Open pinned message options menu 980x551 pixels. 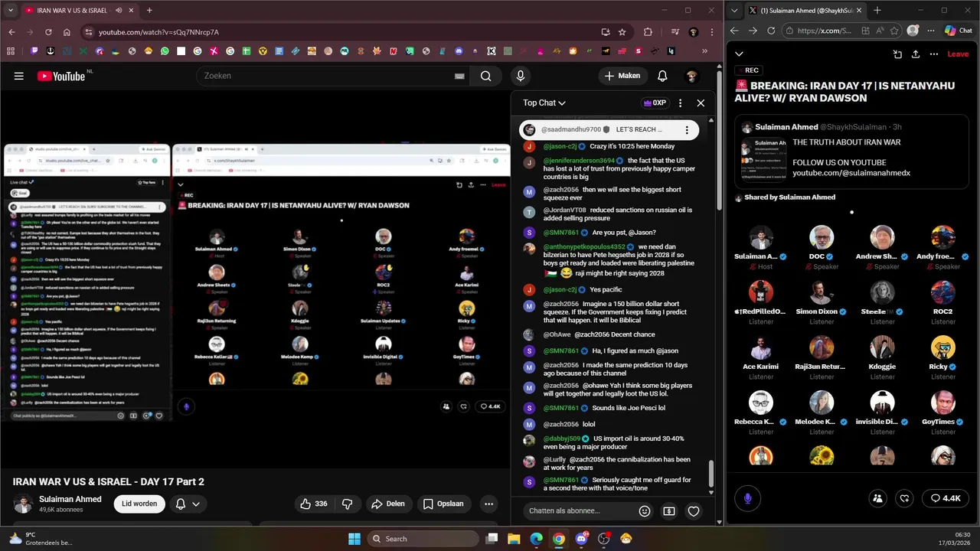click(687, 130)
